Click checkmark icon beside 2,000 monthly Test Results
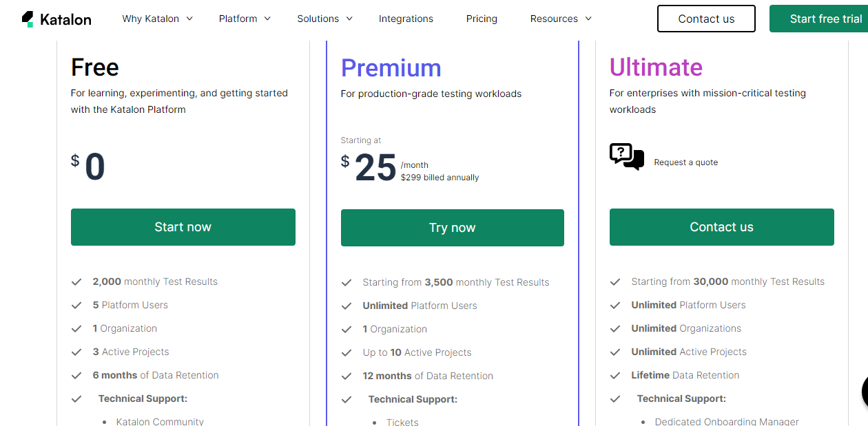The width and height of the screenshot is (868, 426). coord(76,282)
